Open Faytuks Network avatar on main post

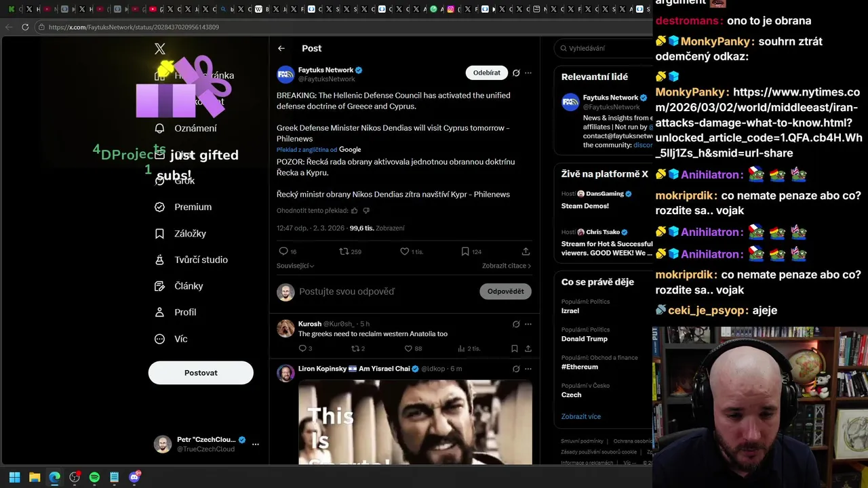pos(285,75)
